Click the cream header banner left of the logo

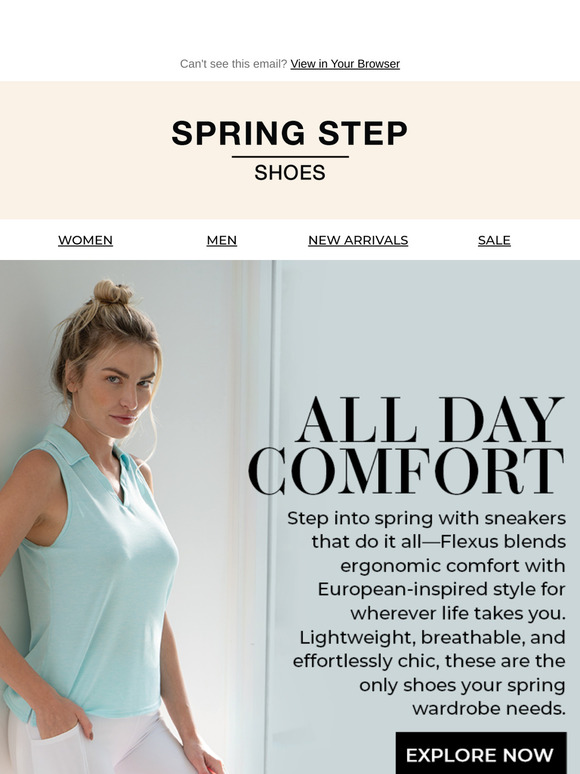tap(84, 150)
